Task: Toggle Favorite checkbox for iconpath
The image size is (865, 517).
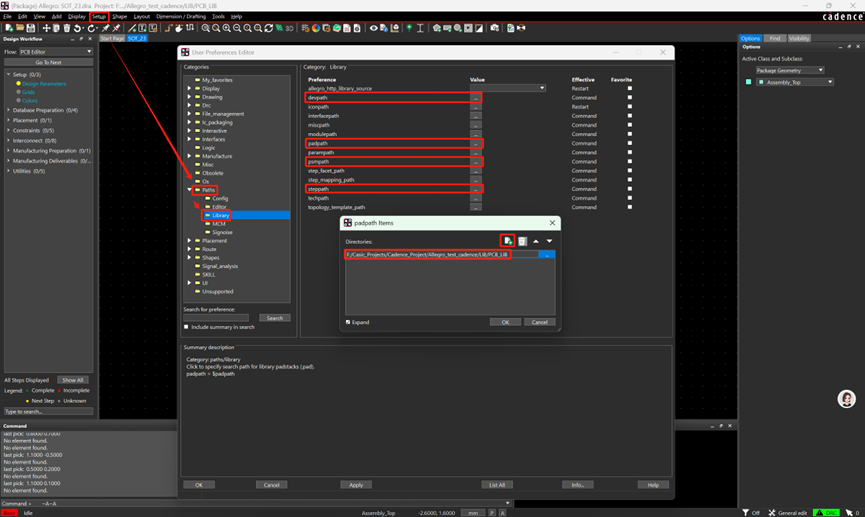Action: tap(630, 106)
